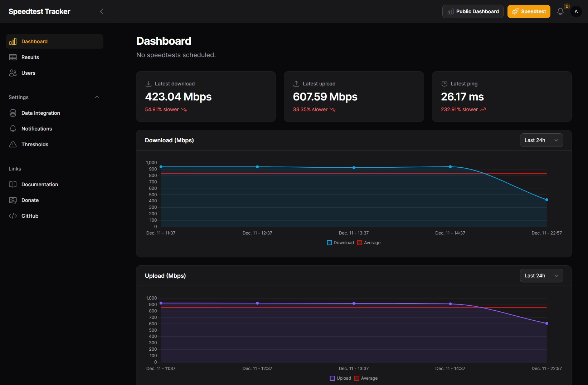588x385 pixels.
Task: Select the Thresholds warning icon
Action: tap(13, 144)
